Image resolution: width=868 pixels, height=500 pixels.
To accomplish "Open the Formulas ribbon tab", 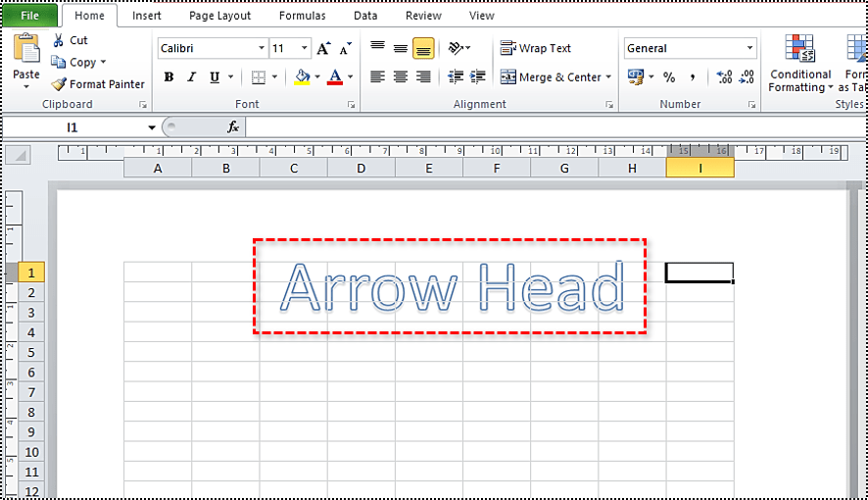I will (302, 16).
